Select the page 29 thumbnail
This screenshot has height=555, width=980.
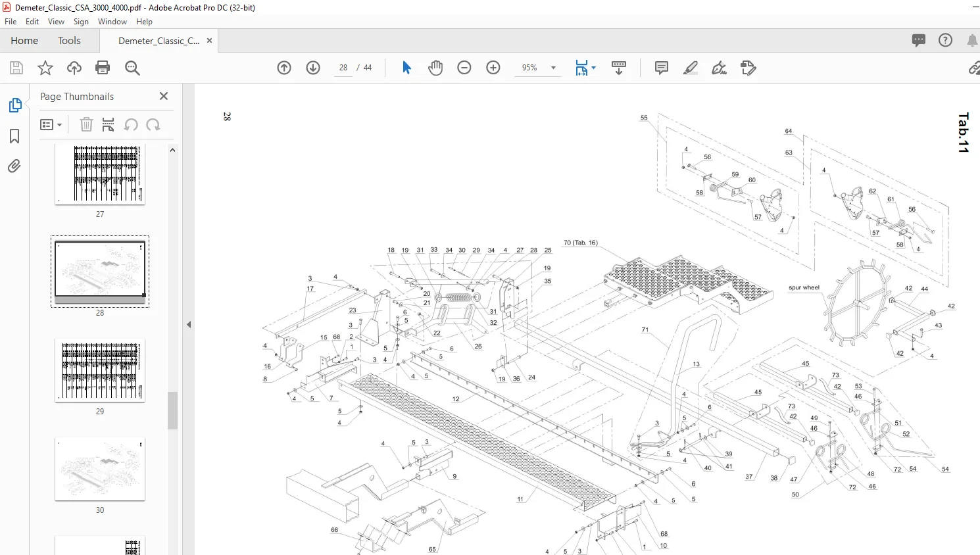click(x=100, y=370)
